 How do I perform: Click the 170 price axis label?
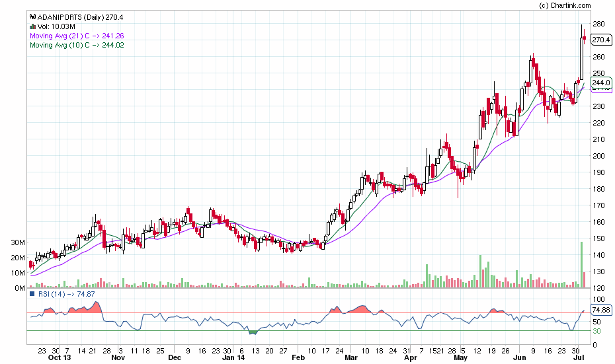pyautogui.click(x=598, y=205)
